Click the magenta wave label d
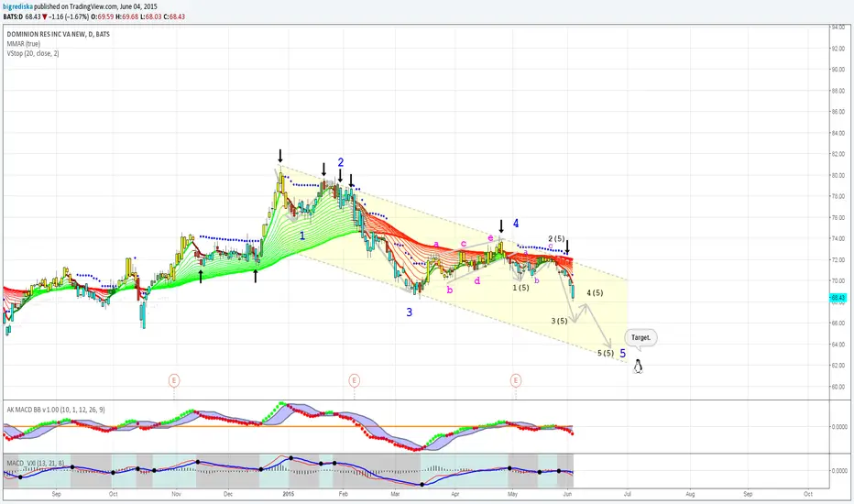Viewport: 854px width, 504px height. pyautogui.click(x=477, y=280)
